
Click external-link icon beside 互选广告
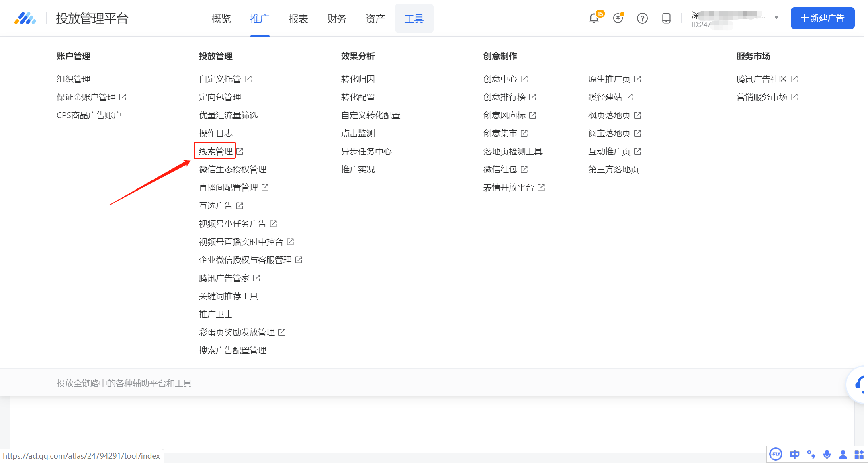[x=240, y=205]
